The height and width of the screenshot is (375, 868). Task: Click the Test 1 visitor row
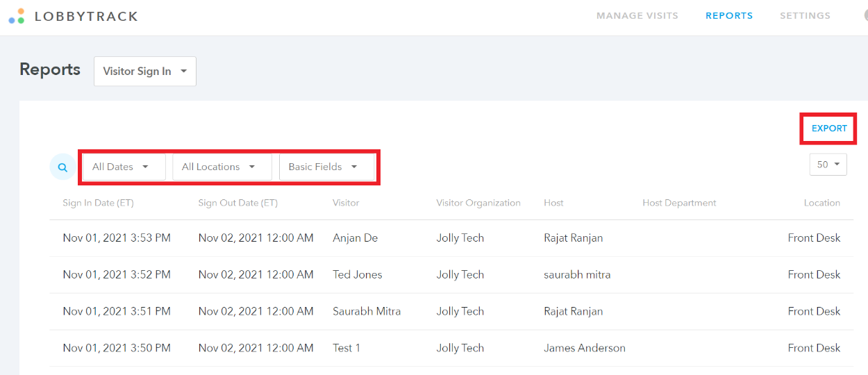[451, 349]
